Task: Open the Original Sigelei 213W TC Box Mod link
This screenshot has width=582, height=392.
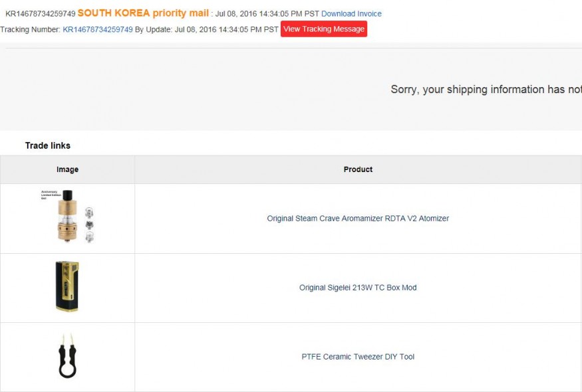Action: [358, 288]
